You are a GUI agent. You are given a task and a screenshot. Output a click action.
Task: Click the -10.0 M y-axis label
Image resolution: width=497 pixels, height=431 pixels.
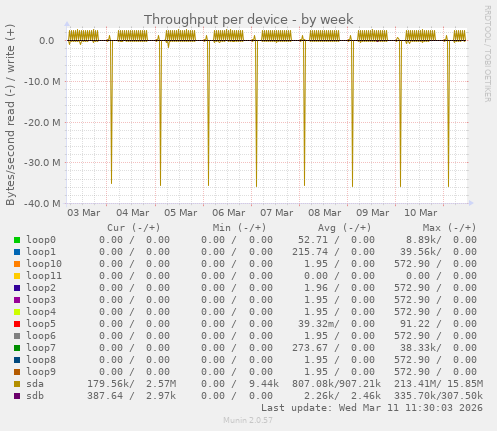(x=42, y=81)
